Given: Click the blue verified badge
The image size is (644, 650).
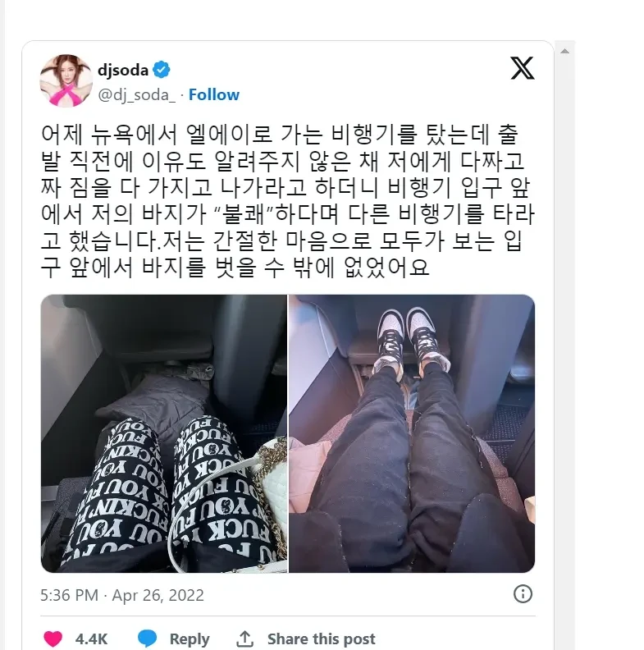Looking at the screenshot, I should pyautogui.click(x=162, y=70).
